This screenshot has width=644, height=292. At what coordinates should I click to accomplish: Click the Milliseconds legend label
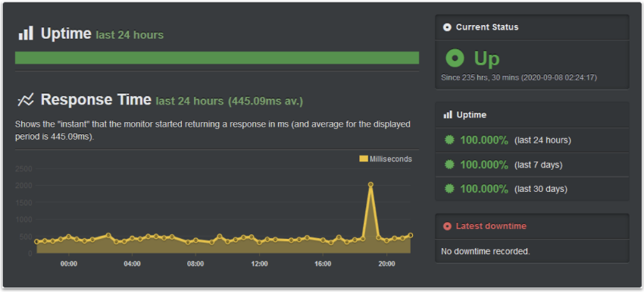391,159
